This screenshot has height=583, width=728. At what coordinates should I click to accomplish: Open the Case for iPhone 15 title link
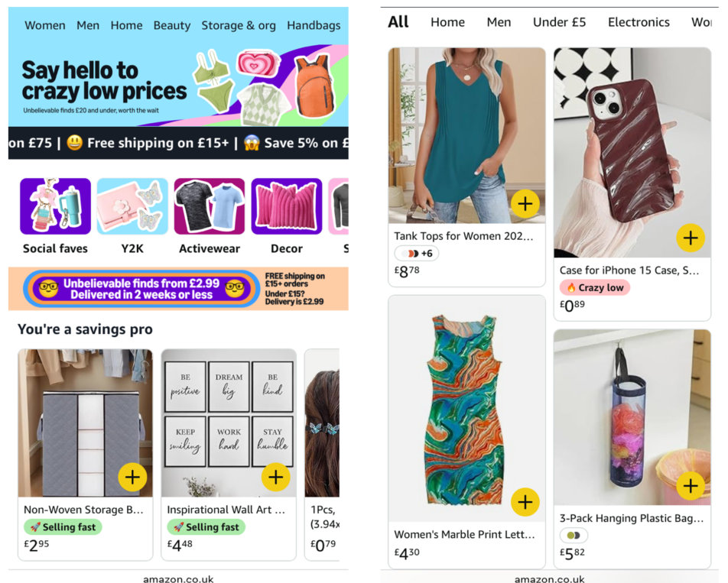point(629,270)
